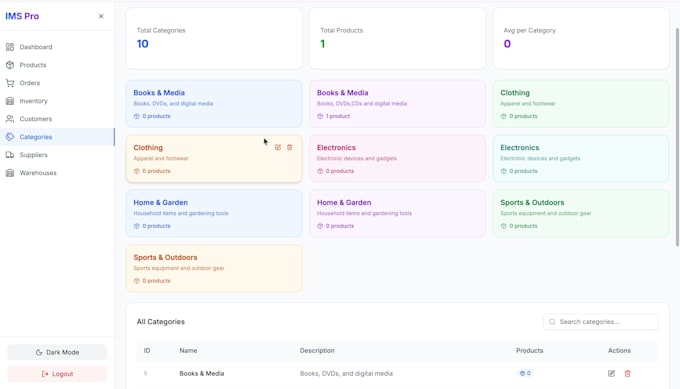The image size is (680, 389).
Task: Open the Suppliers page
Action: (x=57, y=155)
